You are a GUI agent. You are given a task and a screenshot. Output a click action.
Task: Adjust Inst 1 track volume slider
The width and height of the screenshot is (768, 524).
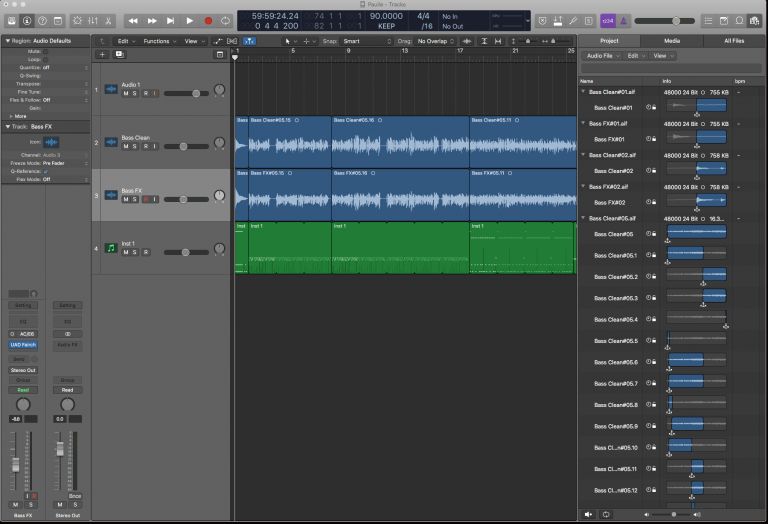[187, 252]
